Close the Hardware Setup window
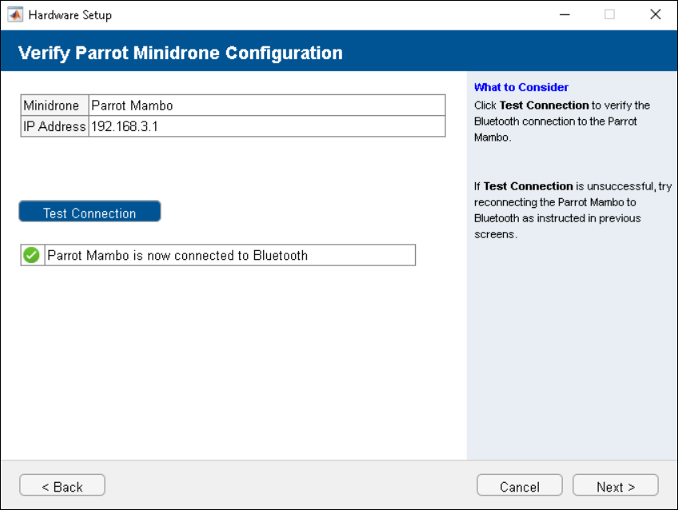Screen dimensions: 678x510 655,15
